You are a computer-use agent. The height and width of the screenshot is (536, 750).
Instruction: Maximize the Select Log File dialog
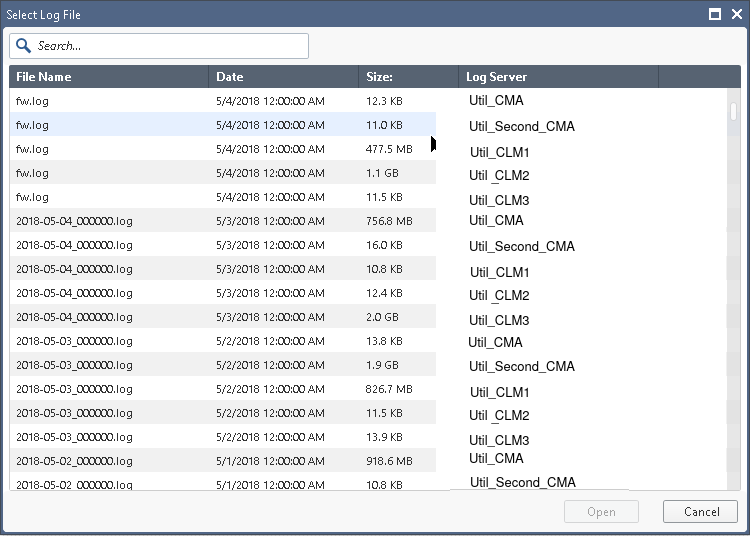coord(715,14)
